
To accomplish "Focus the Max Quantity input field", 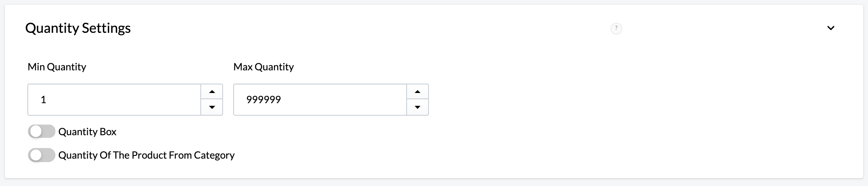I will pos(320,100).
